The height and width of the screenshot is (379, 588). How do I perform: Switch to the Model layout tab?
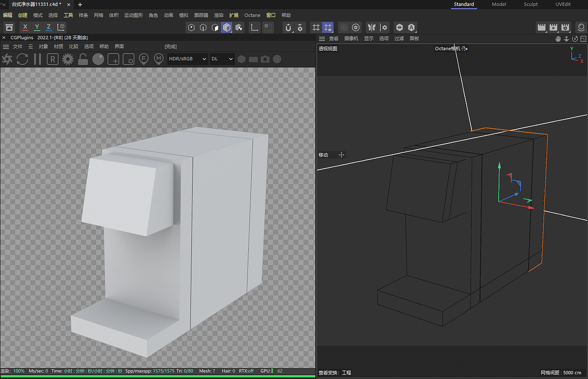(499, 4)
